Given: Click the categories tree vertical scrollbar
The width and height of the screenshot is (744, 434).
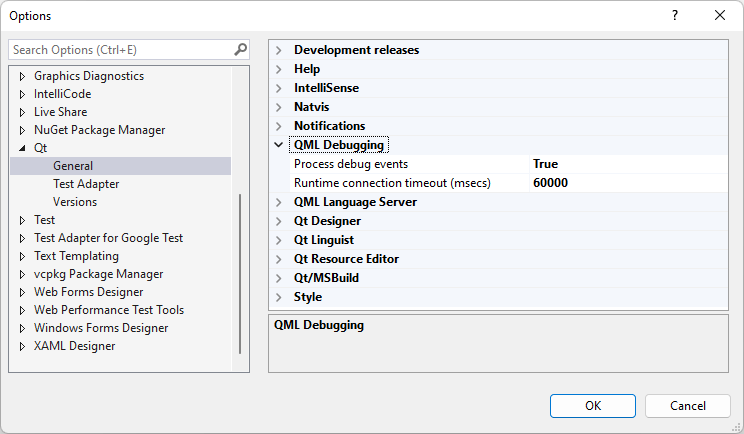Looking at the screenshot, I should (x=240, y=274).
